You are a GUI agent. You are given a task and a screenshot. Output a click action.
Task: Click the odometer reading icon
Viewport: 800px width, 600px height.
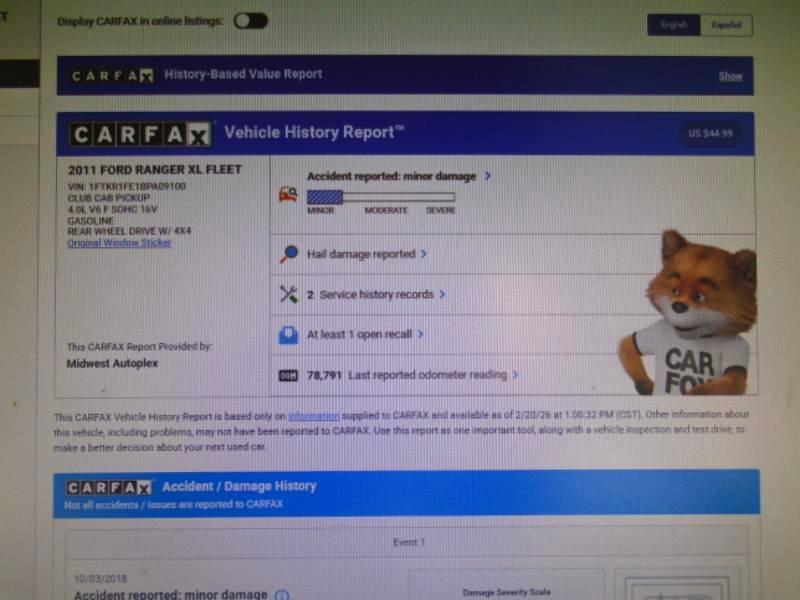[288, 375]
